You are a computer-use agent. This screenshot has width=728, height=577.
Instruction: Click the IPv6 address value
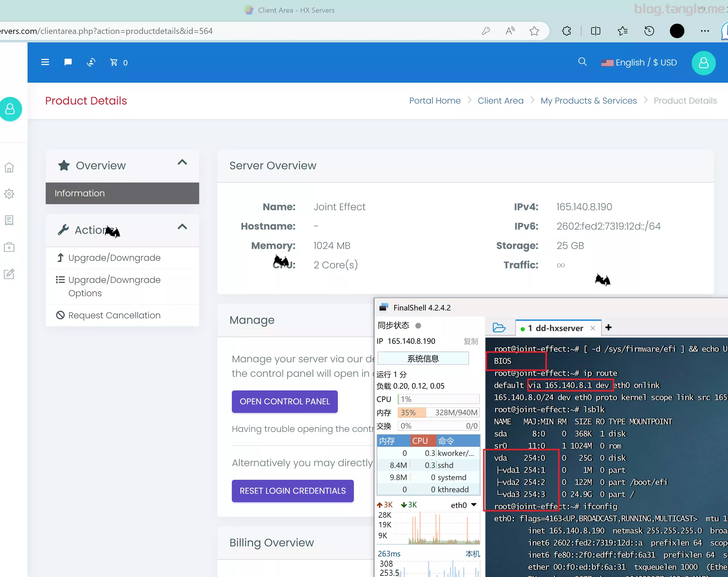608,226
